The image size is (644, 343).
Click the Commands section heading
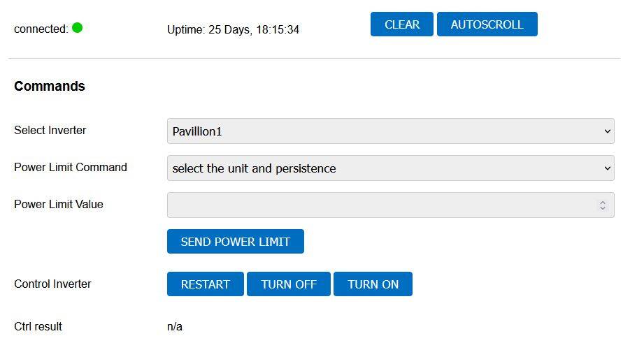pyautogui.click(x=50, y=86)
